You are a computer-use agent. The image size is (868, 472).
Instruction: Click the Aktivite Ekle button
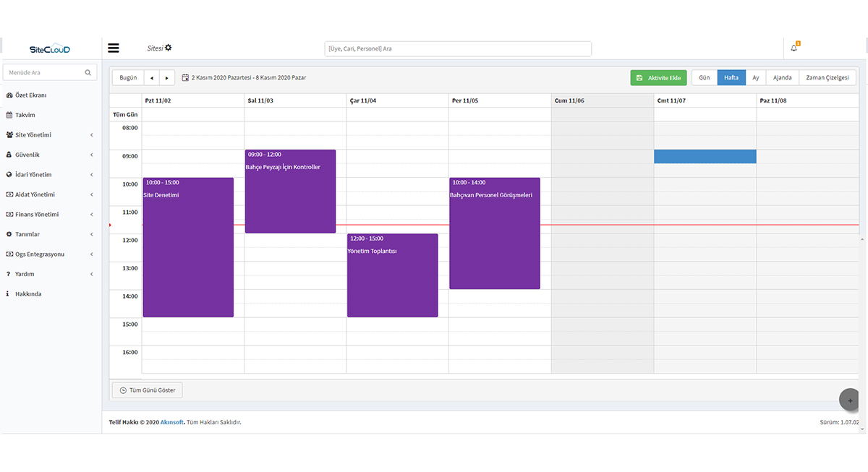[658, 78]
